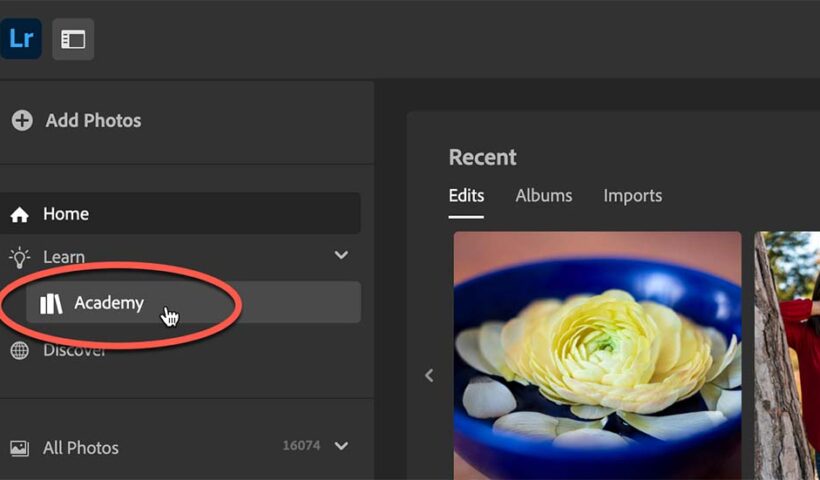
Task: Click the Academy books icon
Action: coord(51,304)
